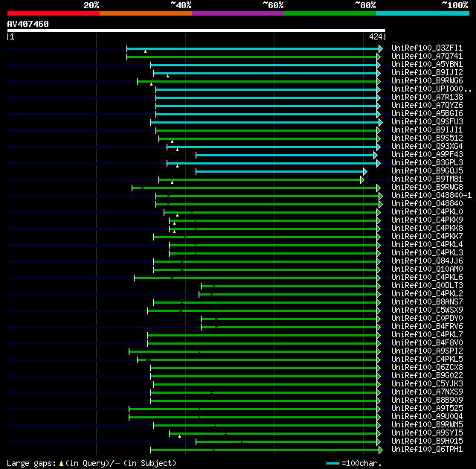Viewport: 476px width, 469px height.
Task: Click the green alignment bar for UniRef100_Q0DLT3
Action: click(x=291, y=286)
